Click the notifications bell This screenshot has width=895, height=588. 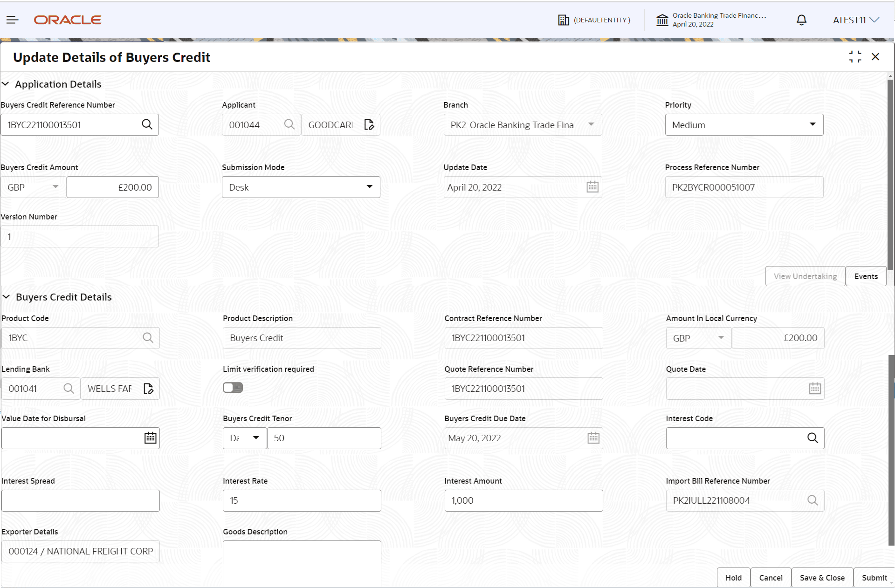801,20
